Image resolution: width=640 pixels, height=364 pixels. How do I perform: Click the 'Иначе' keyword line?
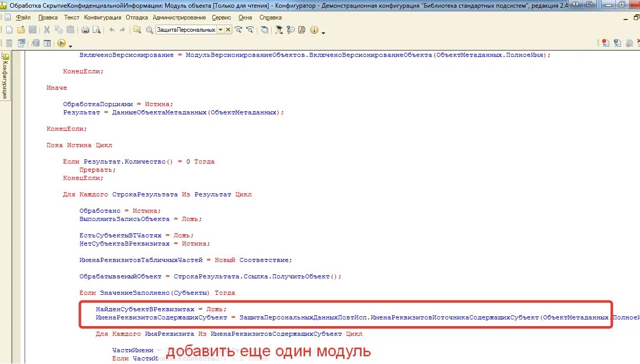(x=56, y=88)
